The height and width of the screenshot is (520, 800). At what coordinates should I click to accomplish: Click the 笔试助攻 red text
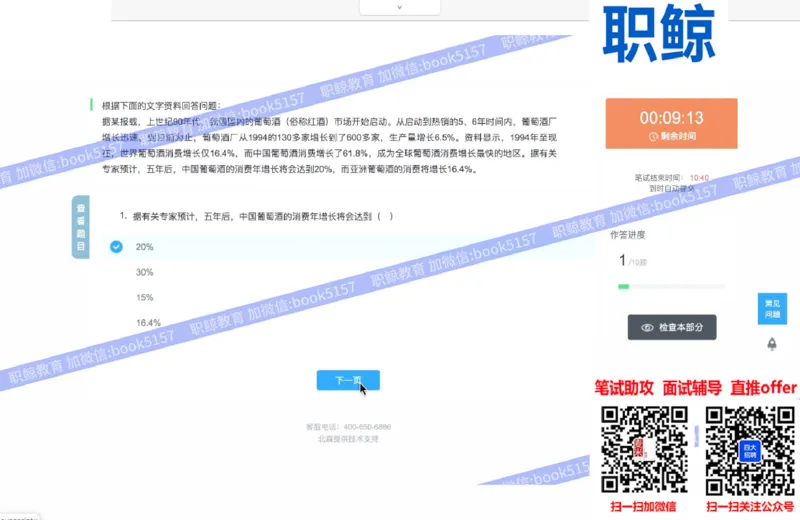pos(623,388)
